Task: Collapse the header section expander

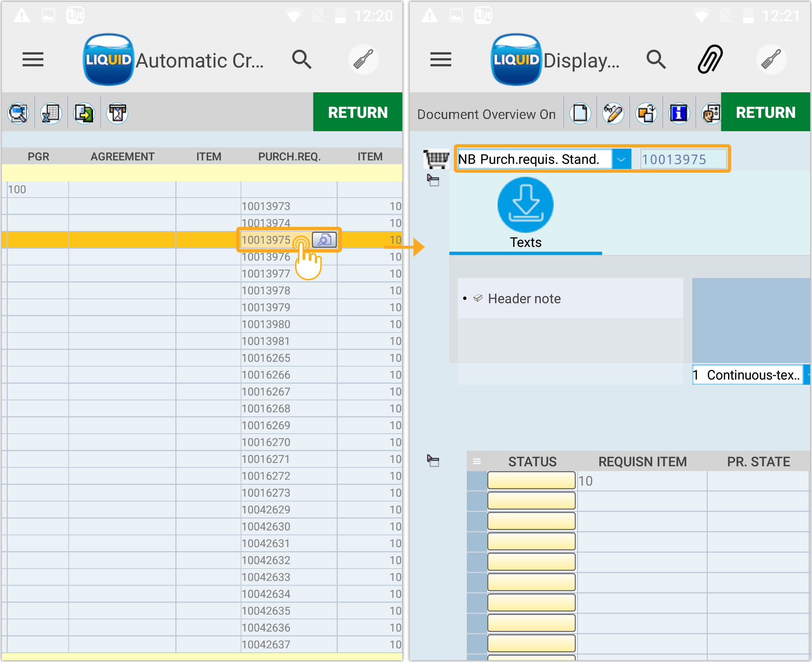Action: (x=433, y=180)
